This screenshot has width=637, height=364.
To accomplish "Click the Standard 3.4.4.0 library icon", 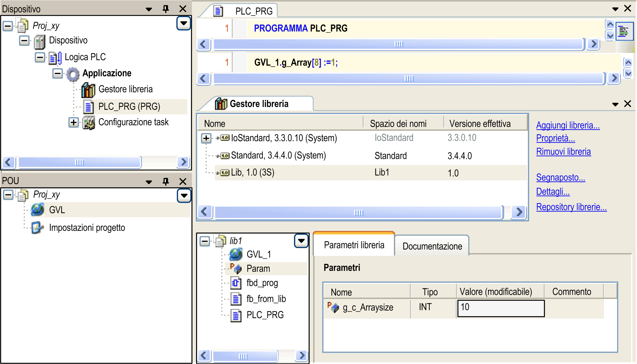I will click(x=223, y=156).
